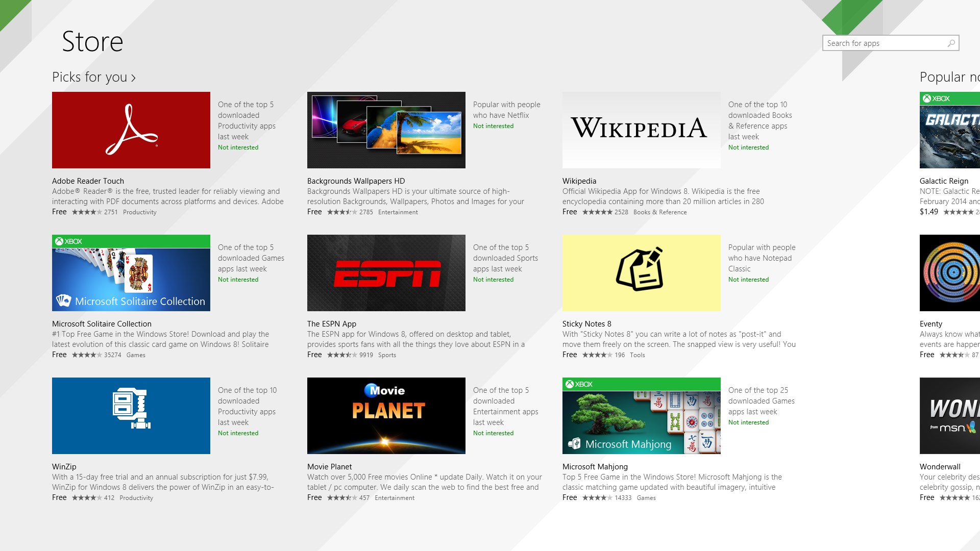
Task: Open the Movie Planet tile image
Action: pyautogui.click(x=386, y=416)
